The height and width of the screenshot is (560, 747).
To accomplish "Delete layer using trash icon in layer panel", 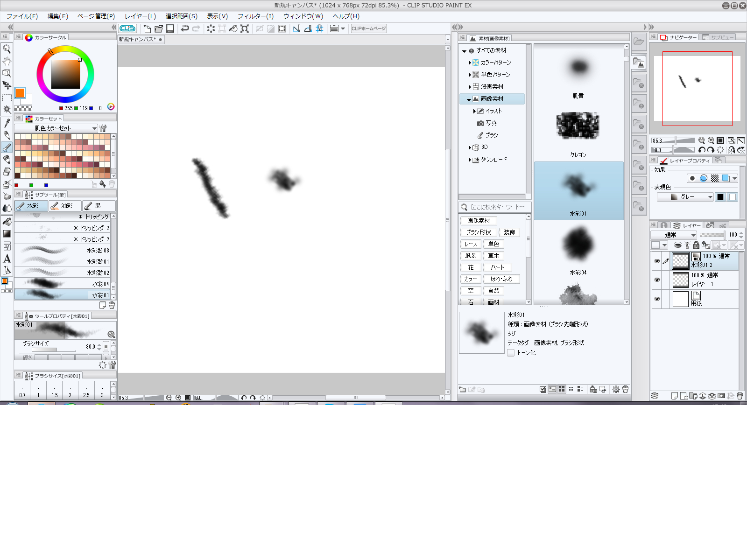I will [x=740, y=396].
